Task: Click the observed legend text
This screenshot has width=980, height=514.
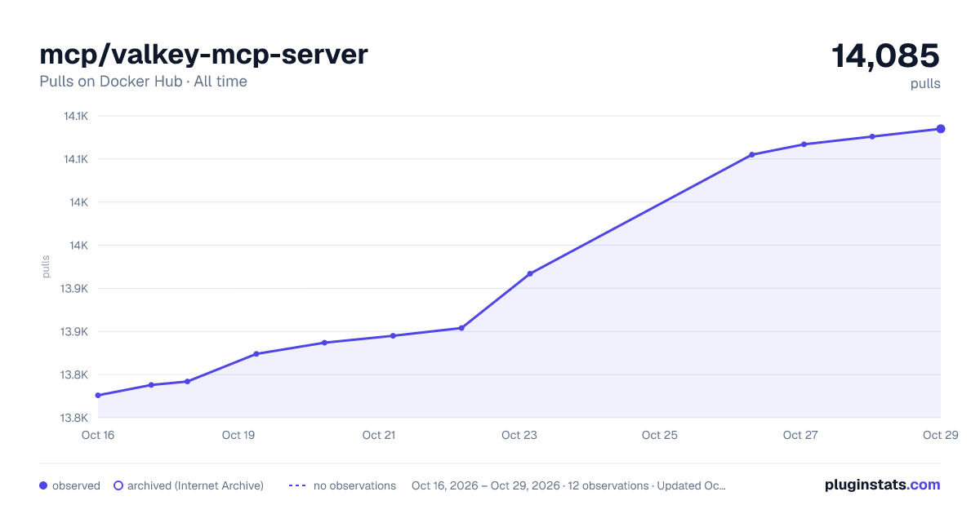Action: (x=76, y=485)
